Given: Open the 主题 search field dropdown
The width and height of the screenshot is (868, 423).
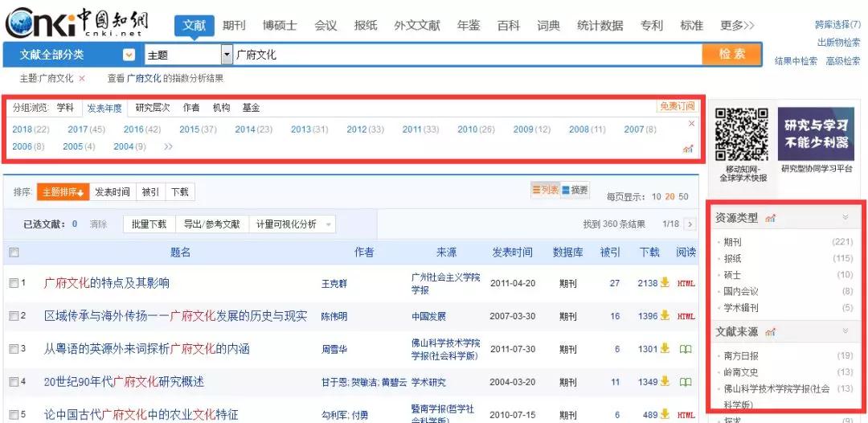Looking at the screenshot, I should pos(227,55).
